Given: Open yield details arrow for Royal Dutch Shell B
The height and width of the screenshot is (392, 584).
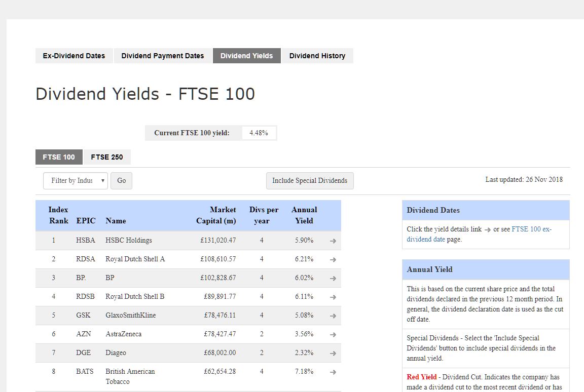Looking at the screenshot, I should (x=333, y=297).
